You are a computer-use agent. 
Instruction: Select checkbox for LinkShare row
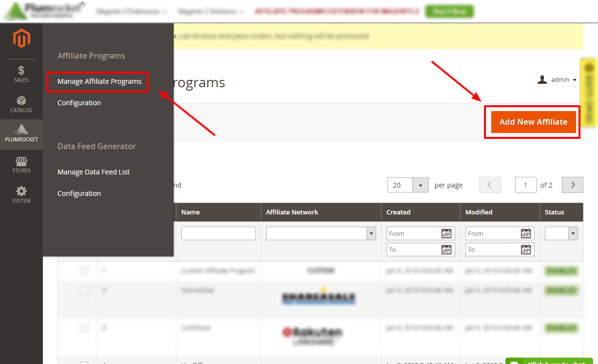84,328
